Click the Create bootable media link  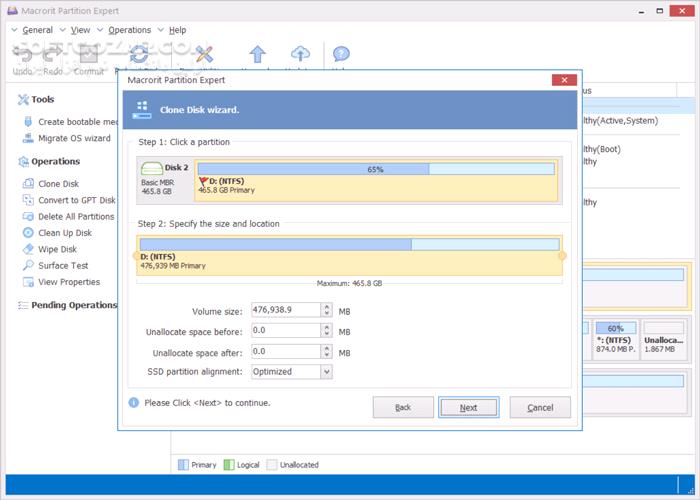tap(78, 122)
